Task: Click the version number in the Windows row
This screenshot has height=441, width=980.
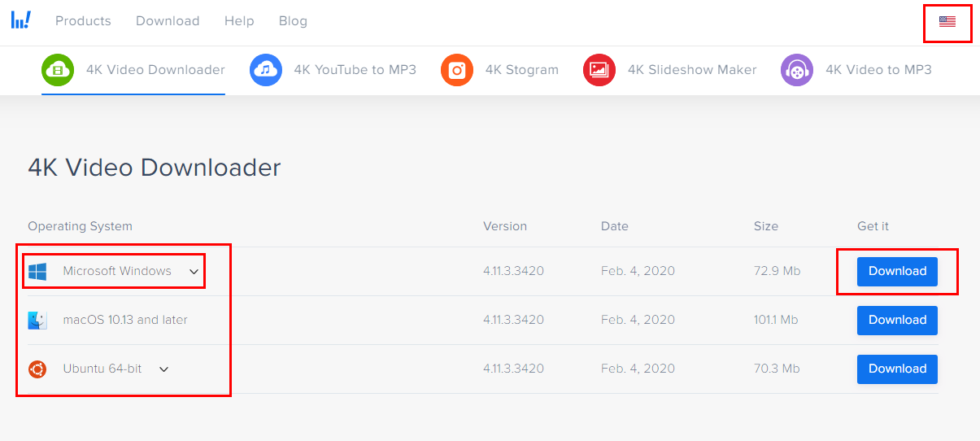Action: click(513, 272)
